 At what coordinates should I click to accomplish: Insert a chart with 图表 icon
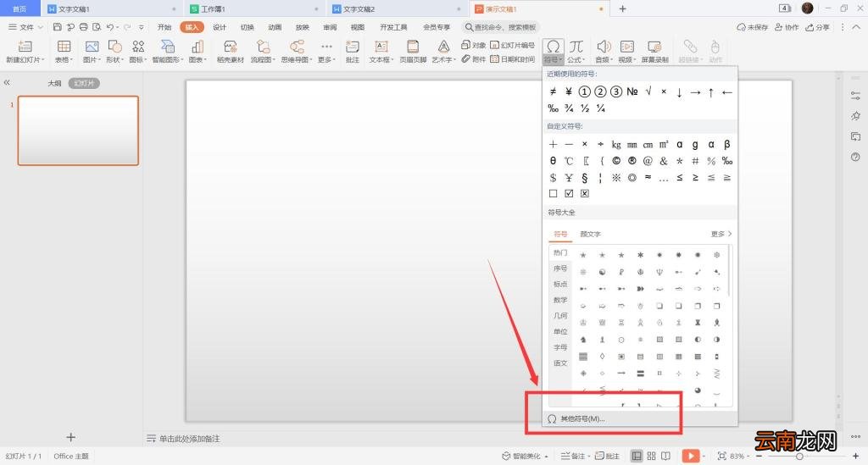click(x=198, y=47)
